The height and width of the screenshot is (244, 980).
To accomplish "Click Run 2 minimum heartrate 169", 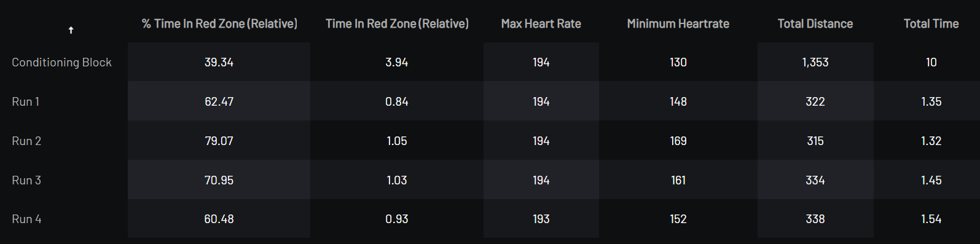I will 678,141.
